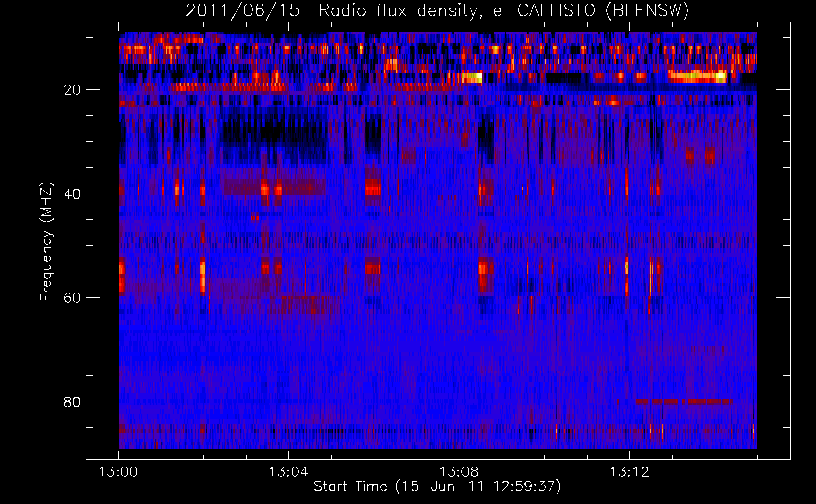Screen dimensions: 816x504
Task: Click the 'Start Time (15-Jun-11 12:59:37)' label
Action: tap(437, 487)
